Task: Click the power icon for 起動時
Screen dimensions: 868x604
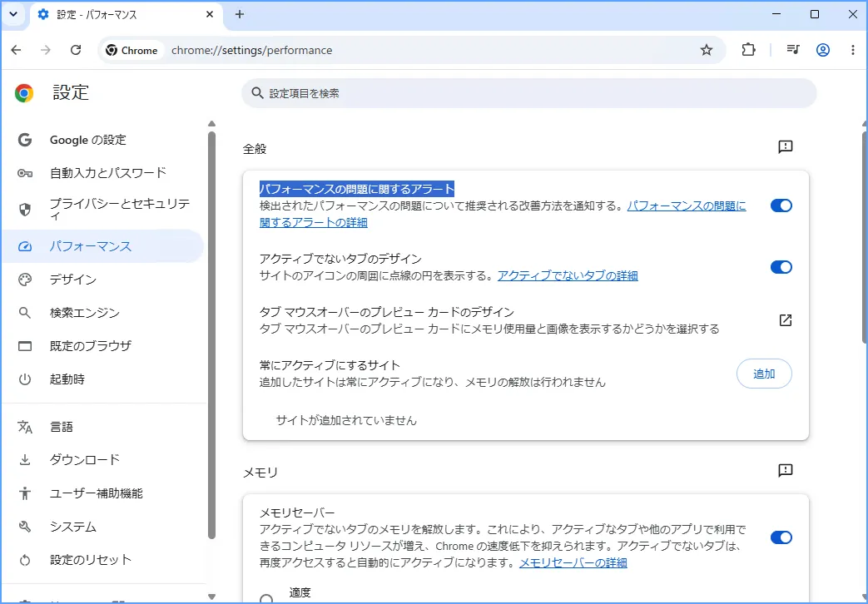Action: pos(25,379)
